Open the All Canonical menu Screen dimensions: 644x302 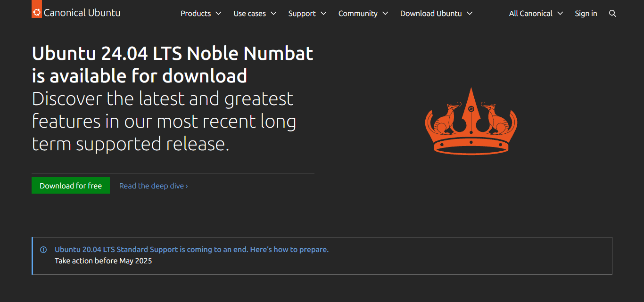click(x=536, y=14)
